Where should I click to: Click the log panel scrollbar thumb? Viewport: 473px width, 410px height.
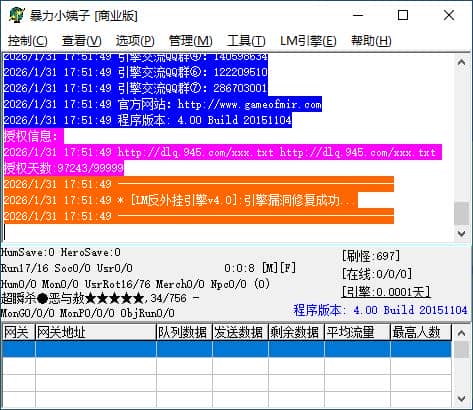[461, 213]
